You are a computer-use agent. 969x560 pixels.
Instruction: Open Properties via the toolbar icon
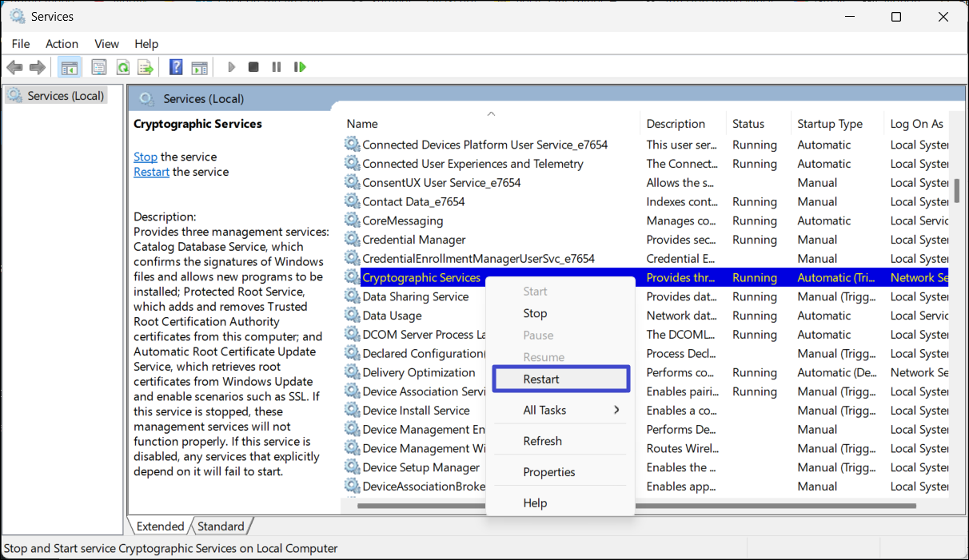[98, 67]
